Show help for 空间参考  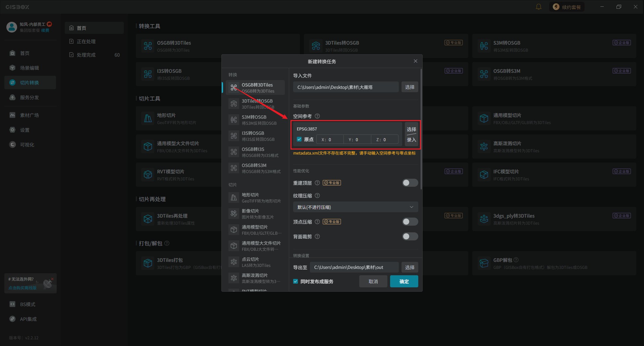coord(317,116)
